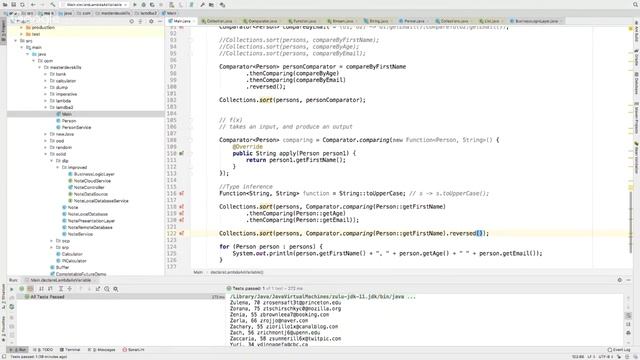Build project with the hammer icon
The image size is (640, 360).
point(53,4)
